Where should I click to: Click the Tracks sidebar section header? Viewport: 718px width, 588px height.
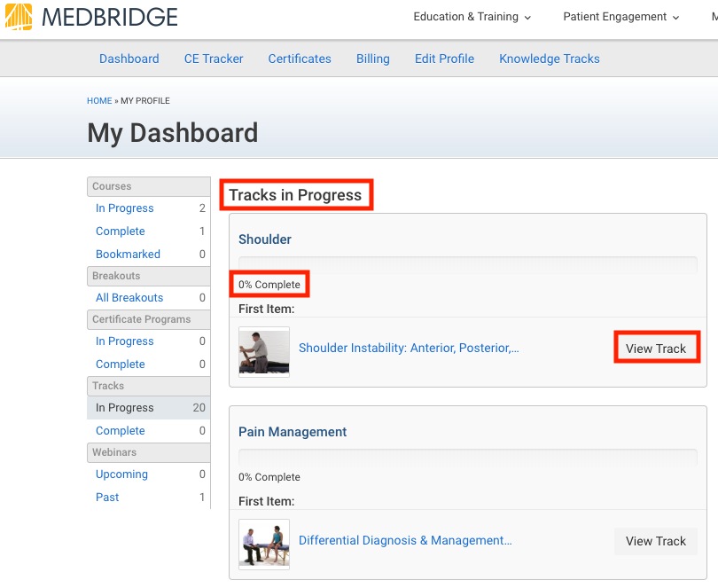(x=148, y=386)
